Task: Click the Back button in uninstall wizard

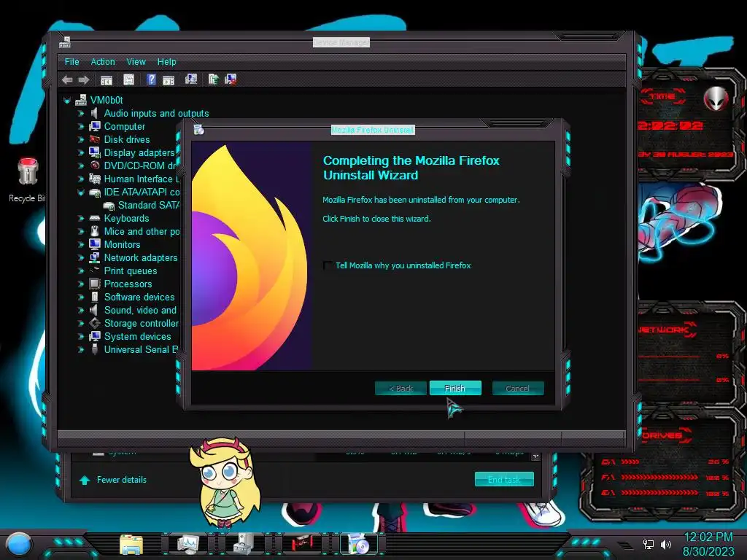Action: (x=400, y=389)
